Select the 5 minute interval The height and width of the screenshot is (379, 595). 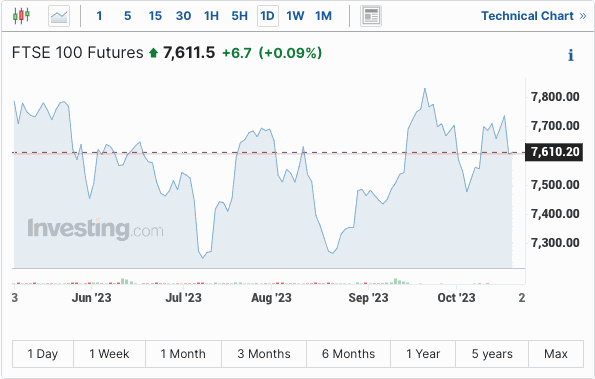point(128,16)
